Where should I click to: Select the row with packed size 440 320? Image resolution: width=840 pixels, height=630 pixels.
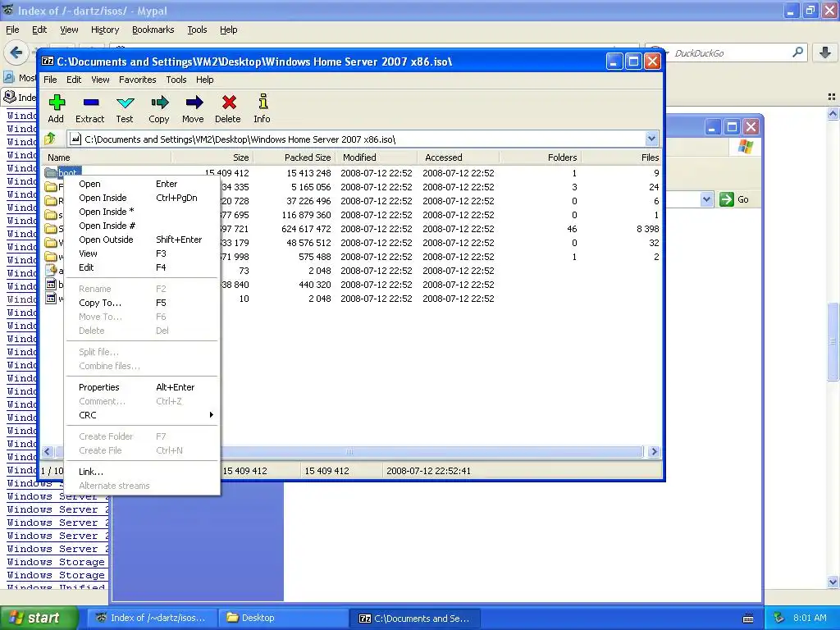(351, 285)
